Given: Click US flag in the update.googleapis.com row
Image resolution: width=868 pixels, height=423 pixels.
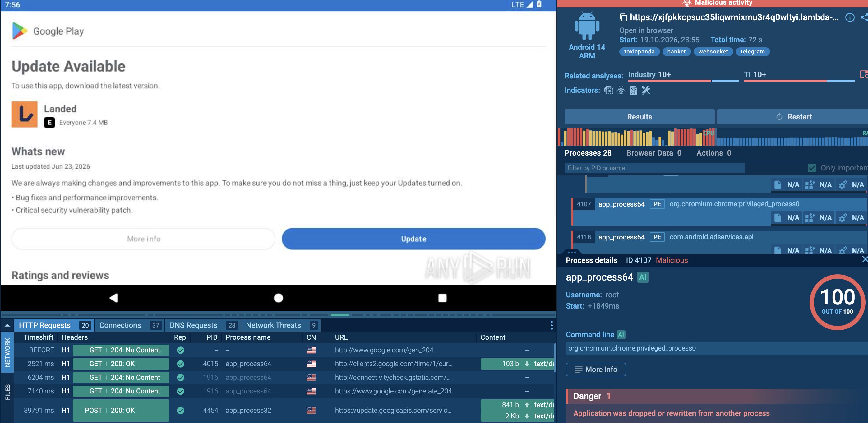Looking at the screenshot, I should click(x=311, y=410).
